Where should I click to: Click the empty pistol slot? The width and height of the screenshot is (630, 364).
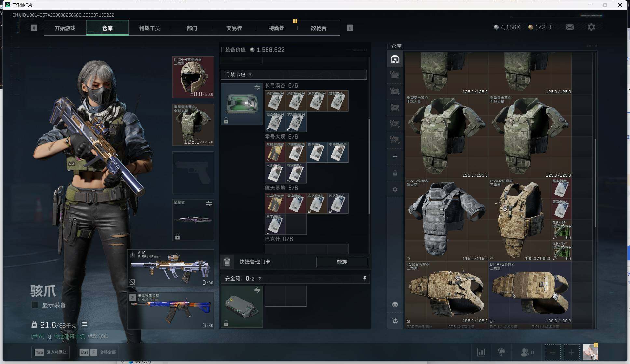click(x=193, y=172)
